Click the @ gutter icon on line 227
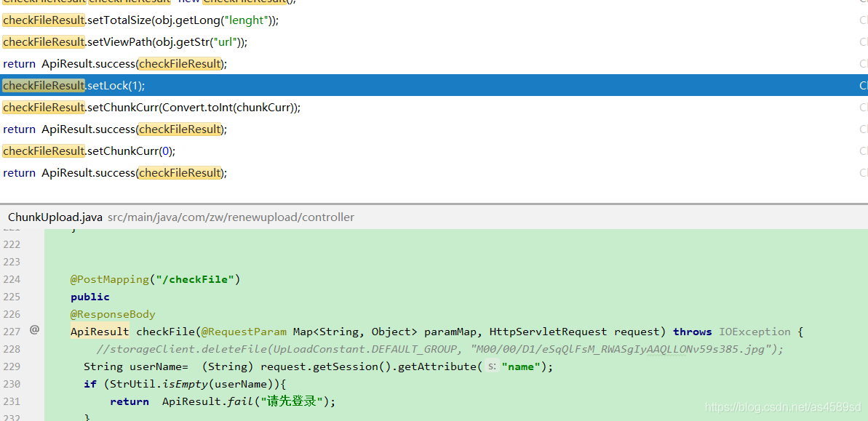 click(x=34, y=330)
